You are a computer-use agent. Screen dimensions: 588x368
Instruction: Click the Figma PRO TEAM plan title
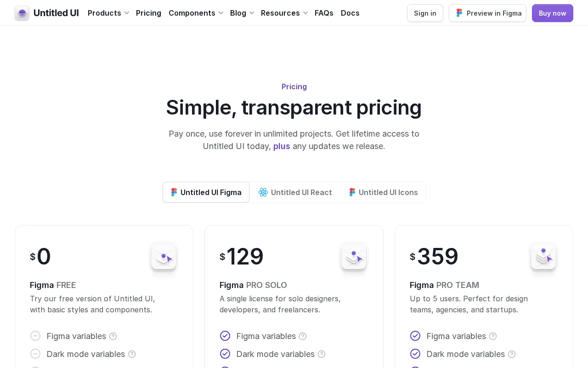coord(444,285)
